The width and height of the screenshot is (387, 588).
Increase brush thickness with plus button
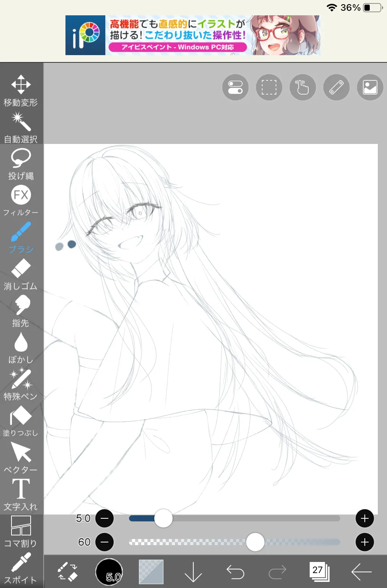(365, 519)
